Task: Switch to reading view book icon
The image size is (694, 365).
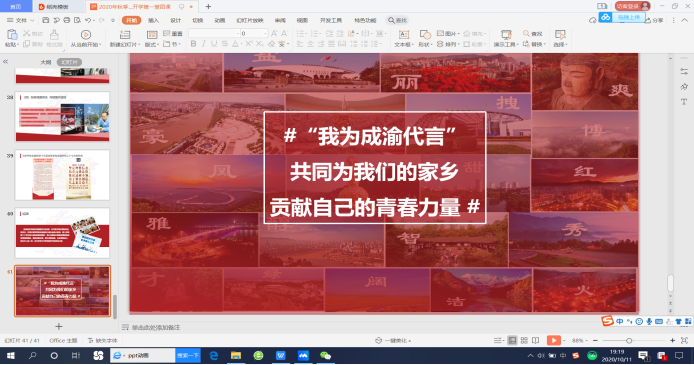Action: click(x=536, y=340)
